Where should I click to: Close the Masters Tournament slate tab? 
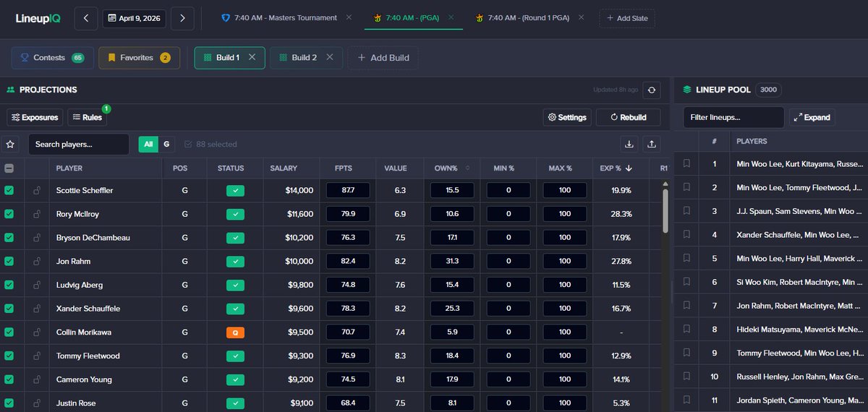click(349, 17)
